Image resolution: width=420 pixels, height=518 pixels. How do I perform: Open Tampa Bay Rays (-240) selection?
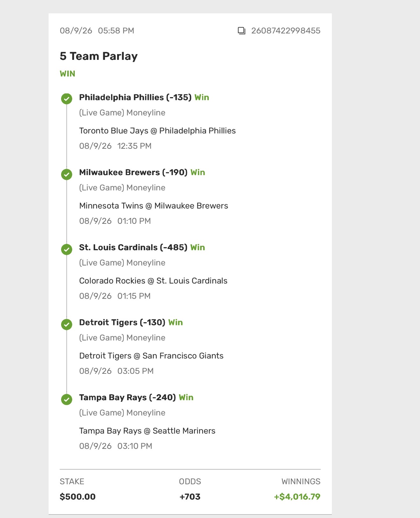128,398
